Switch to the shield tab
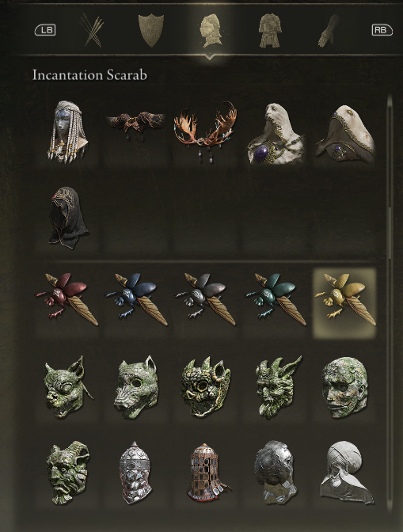Image resolution: width=403 pixels, height=532 pixels. [x=151, y=31]
